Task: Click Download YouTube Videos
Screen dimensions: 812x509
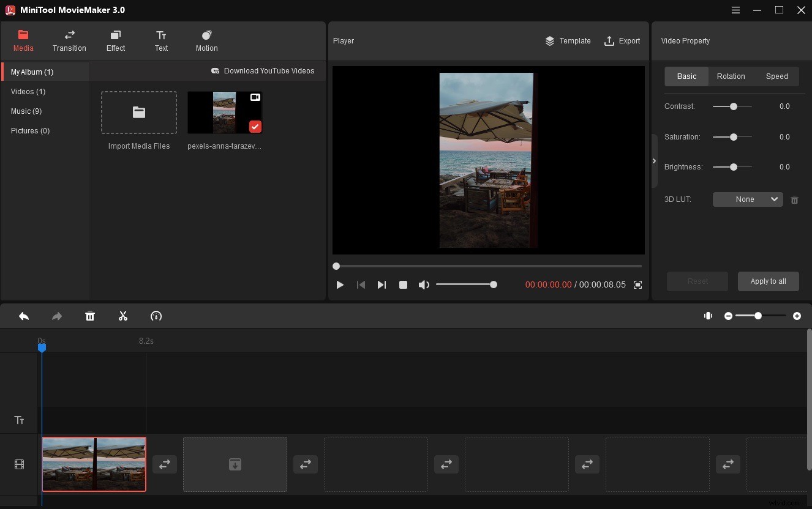Action: [x=263, y=70]
